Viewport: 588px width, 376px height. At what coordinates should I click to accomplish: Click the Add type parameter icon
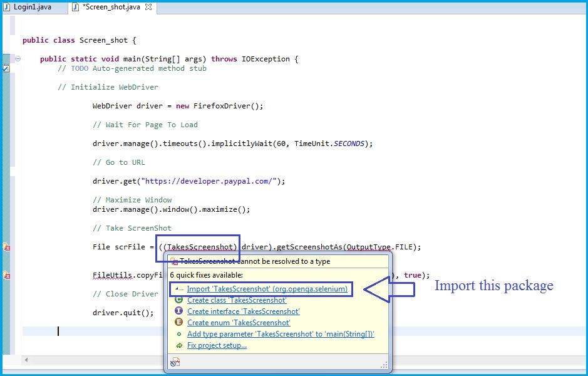point(179,334)
